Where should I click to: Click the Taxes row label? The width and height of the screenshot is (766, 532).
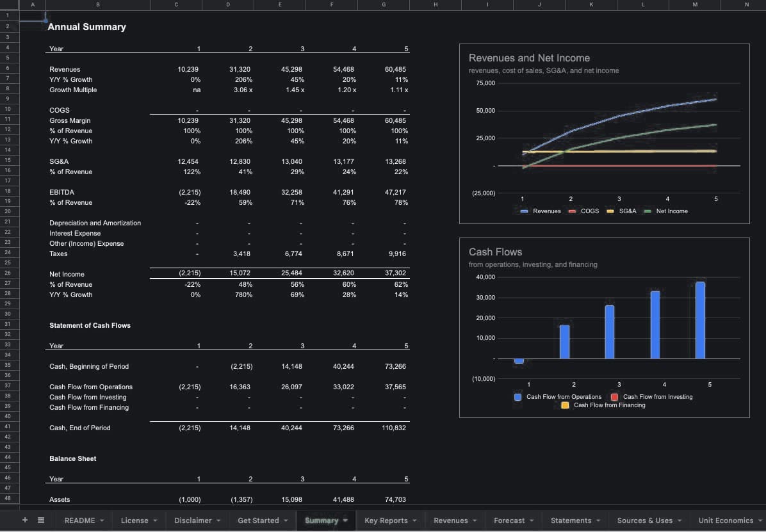58,254
